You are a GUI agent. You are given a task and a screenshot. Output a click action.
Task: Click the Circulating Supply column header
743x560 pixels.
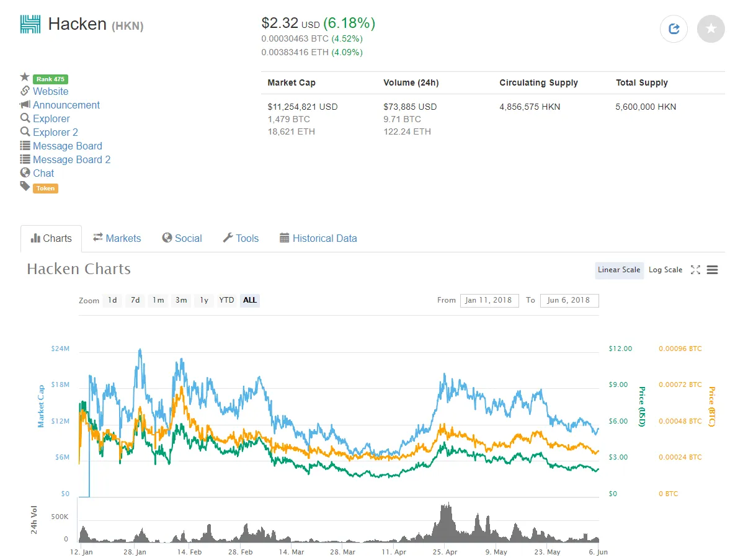[539, 83]
